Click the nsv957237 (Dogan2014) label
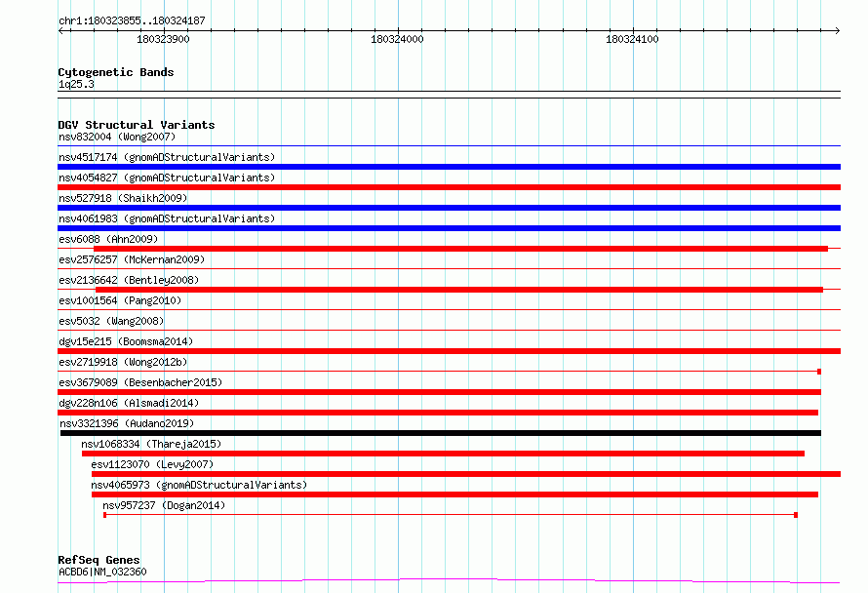 pos(164,505)
